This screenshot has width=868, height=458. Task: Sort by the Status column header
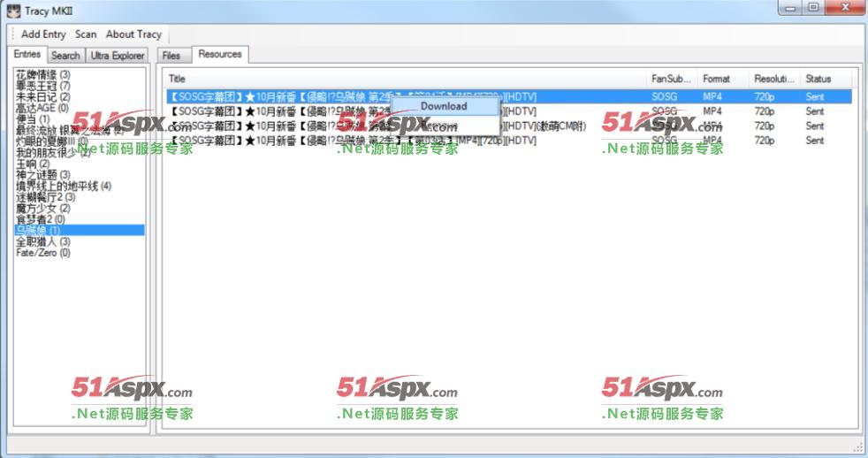(x=826, y=79)
